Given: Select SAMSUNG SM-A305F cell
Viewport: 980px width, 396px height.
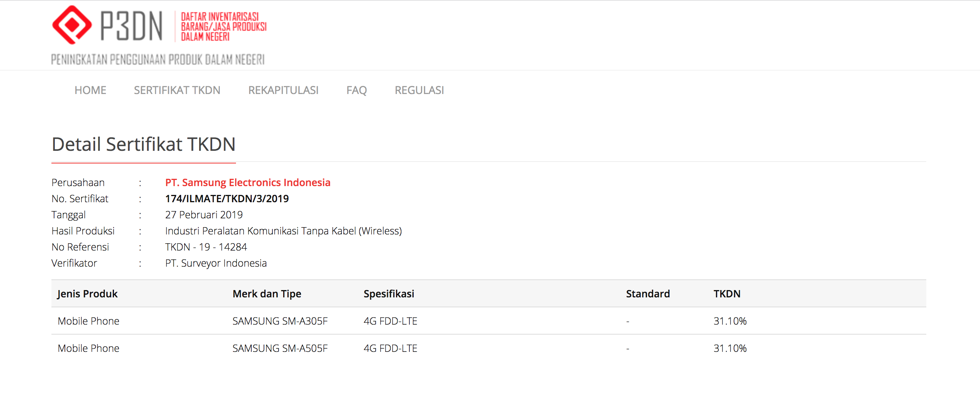Looking at the screenshot, I should [x=280, y=321].
